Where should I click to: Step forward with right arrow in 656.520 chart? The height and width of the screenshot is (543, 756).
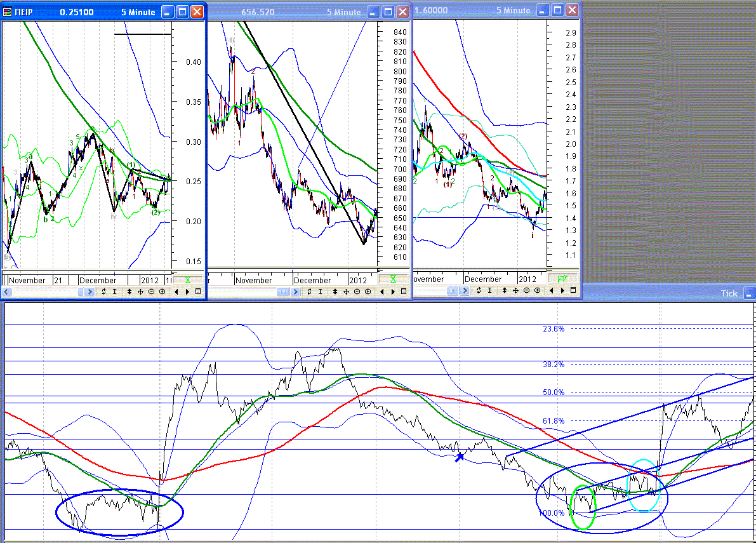(x=393, y=292)
